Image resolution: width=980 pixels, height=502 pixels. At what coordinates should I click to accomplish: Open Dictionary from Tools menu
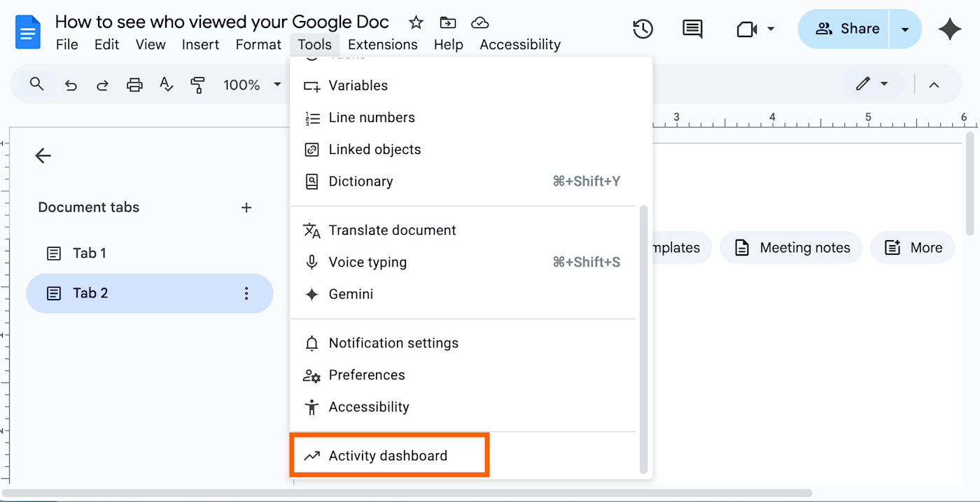[463, 181]
